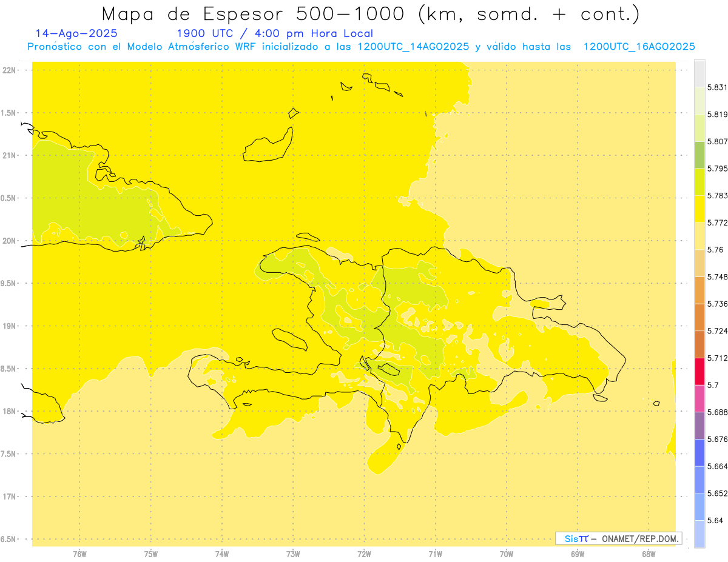Image resolution: width=728 pixels, height=562 pixels.
Task: Click legend value 5.664
Action: click(x=718, y=466)
